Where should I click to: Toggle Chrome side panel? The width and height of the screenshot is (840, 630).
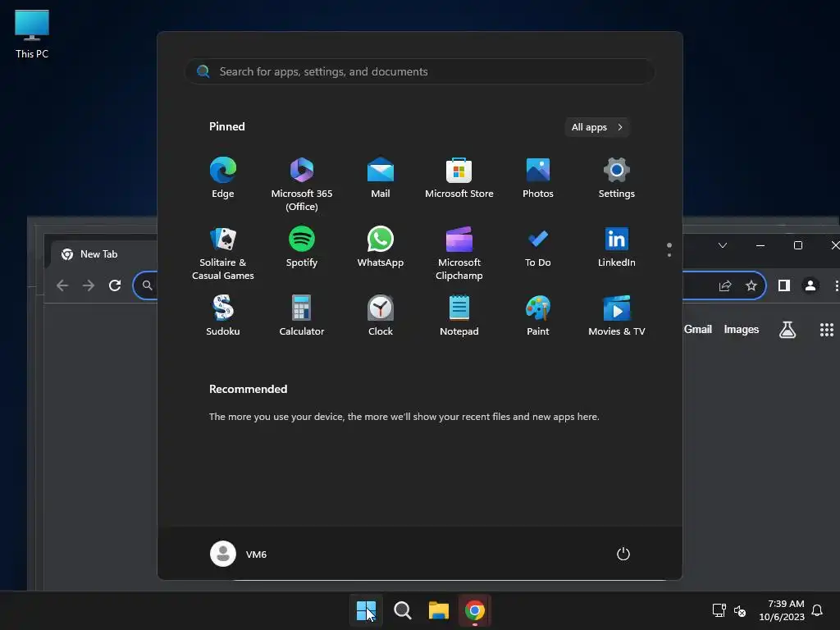783,285
